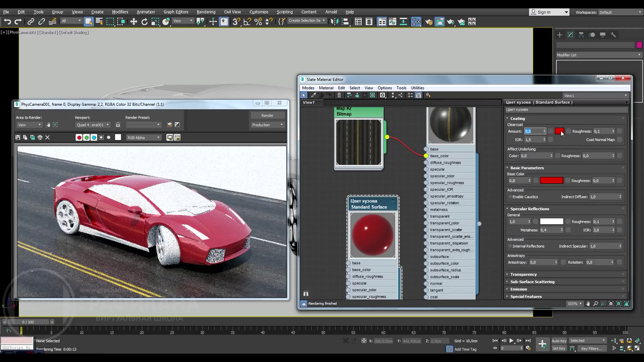Select the Pan tool in Slate navigation
Viewport: 644px width, 362px height.
click(x=588, y=304)
